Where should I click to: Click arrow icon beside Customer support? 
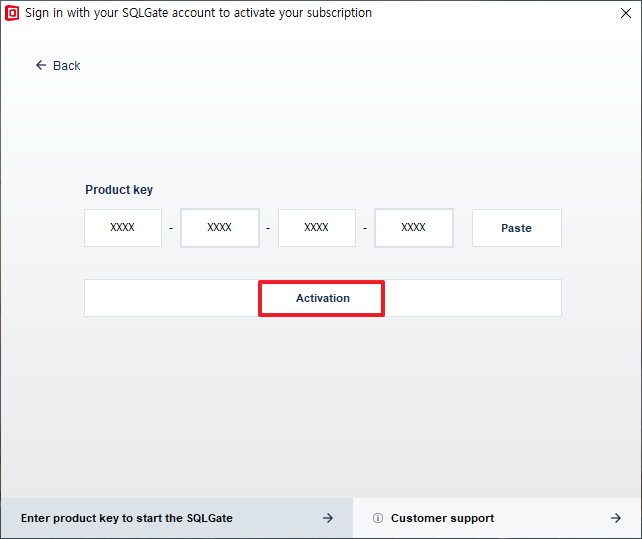click(x=616, y=518)
